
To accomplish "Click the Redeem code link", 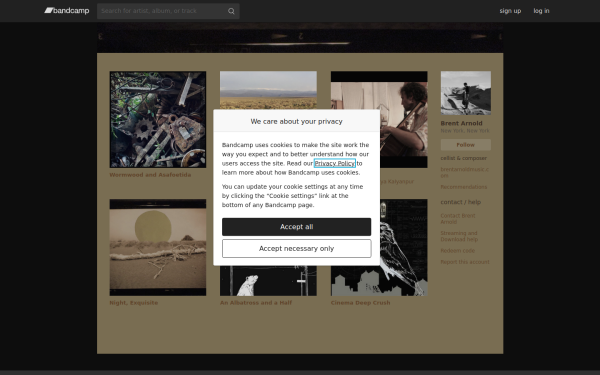I will (458, 251).
